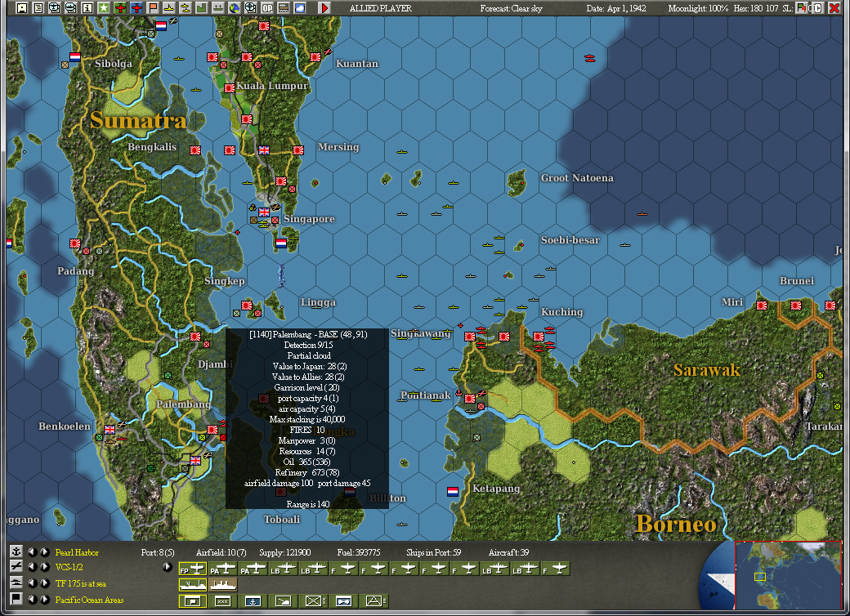Click 'Airfield: 10(7)' text

(221, 552)
